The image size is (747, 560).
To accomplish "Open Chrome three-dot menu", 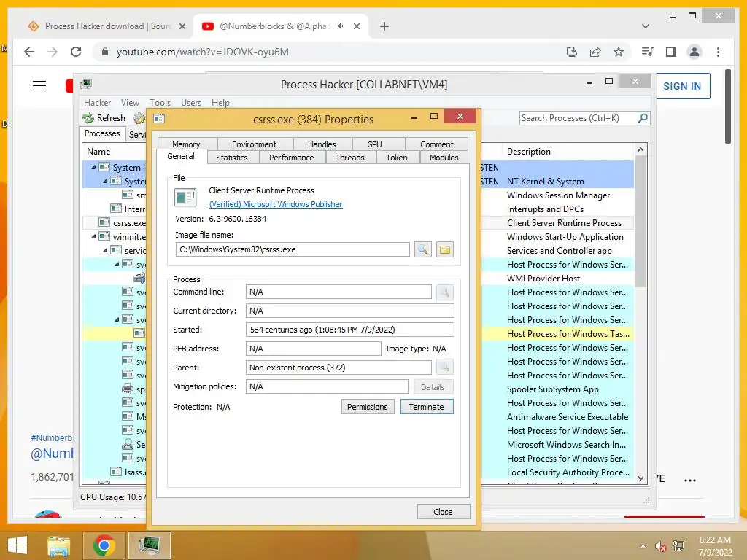I will [x=718, y=52].
